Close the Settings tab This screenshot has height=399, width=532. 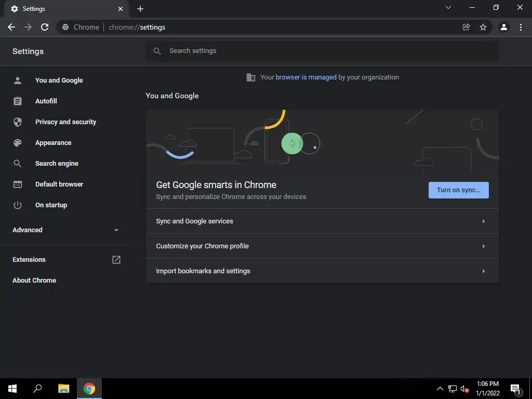(121, 9)
